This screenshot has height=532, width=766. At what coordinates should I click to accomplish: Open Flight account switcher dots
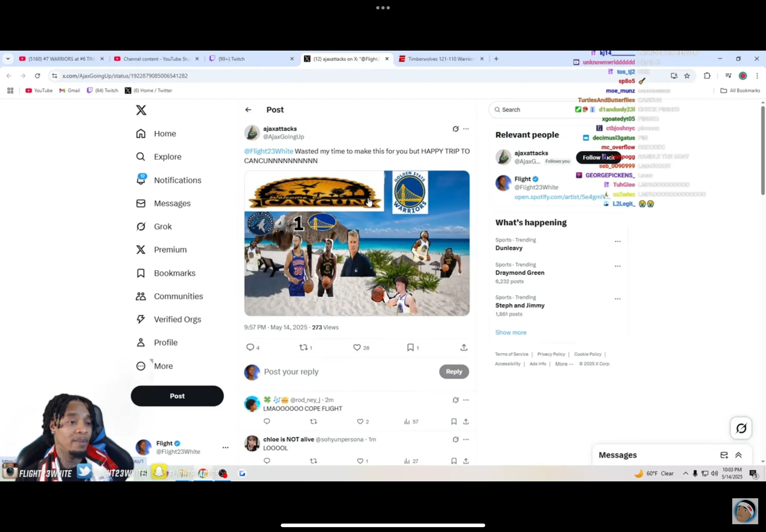pos(226,448)
